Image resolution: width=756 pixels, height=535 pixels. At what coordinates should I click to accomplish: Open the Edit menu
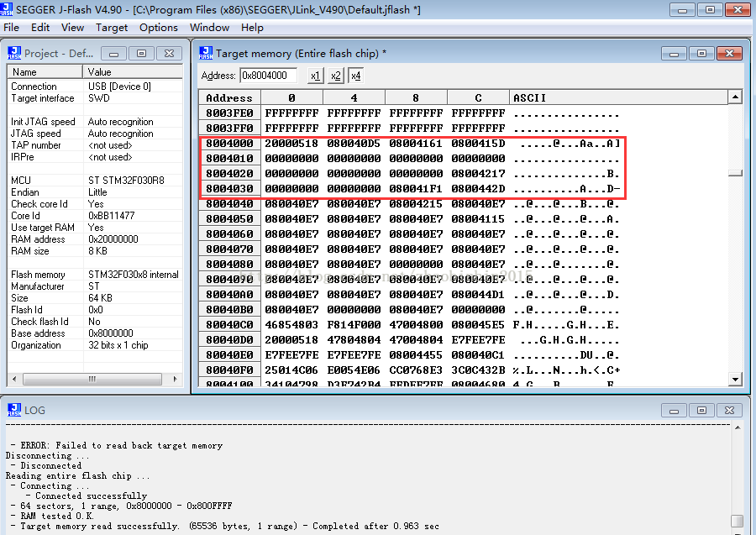[40, 28]
